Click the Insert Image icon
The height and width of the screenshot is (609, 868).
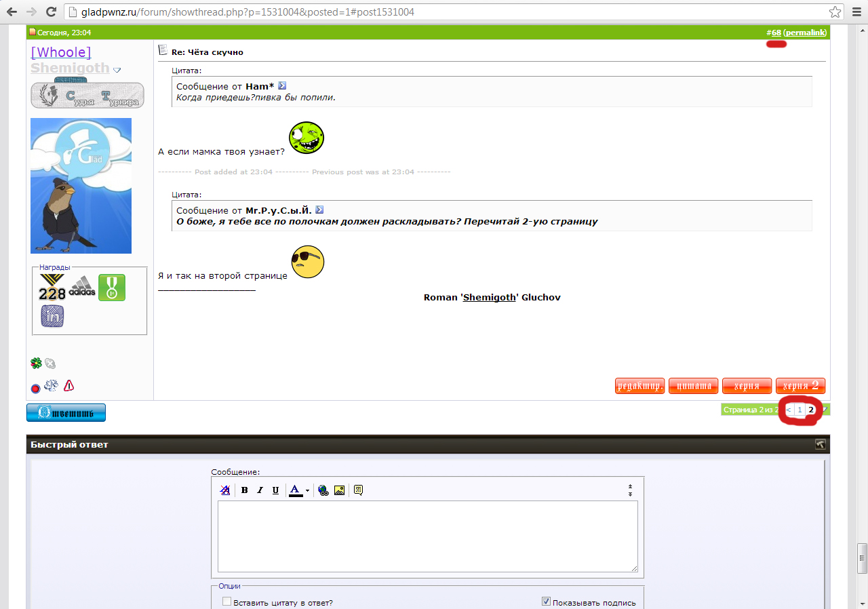coord(339,490)
